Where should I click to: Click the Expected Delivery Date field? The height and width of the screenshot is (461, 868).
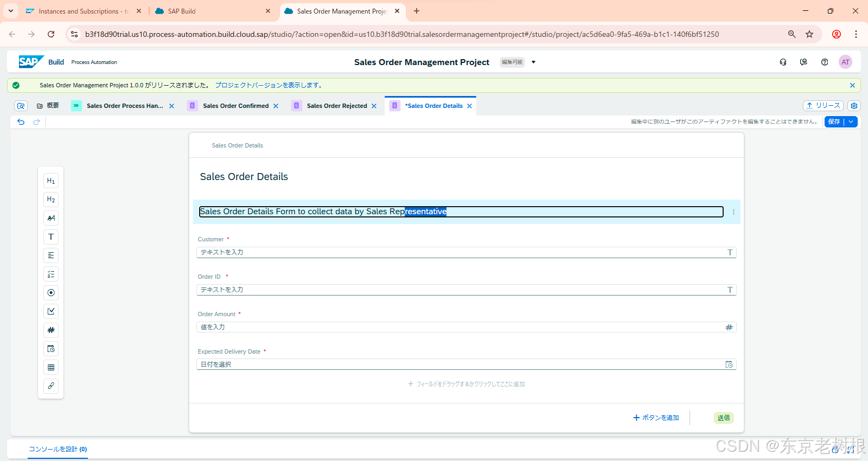466,364
